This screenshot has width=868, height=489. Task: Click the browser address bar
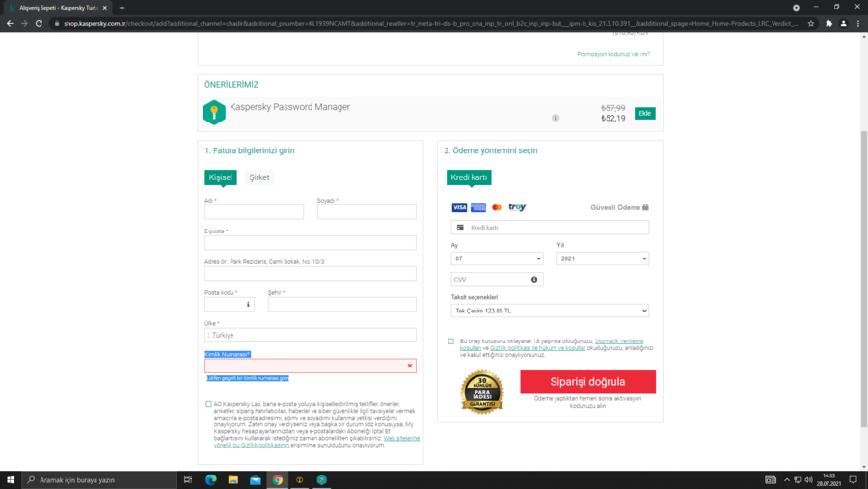coord(429,24)
